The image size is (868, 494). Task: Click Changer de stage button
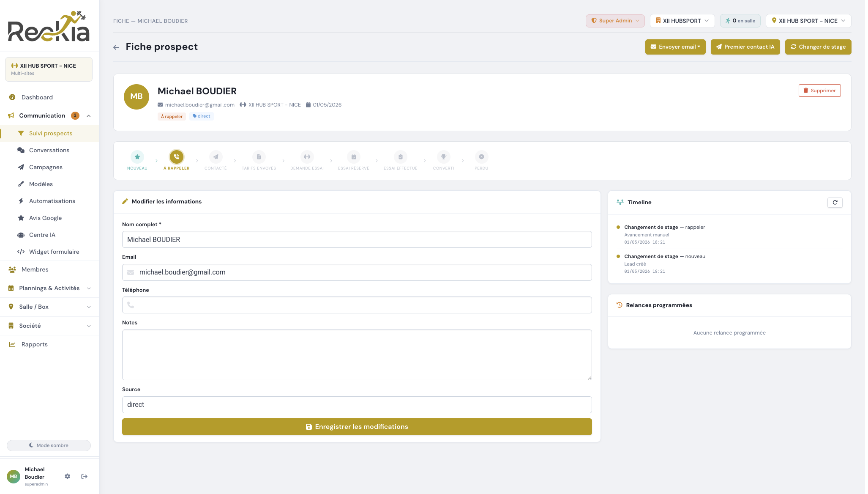point(818,47)
